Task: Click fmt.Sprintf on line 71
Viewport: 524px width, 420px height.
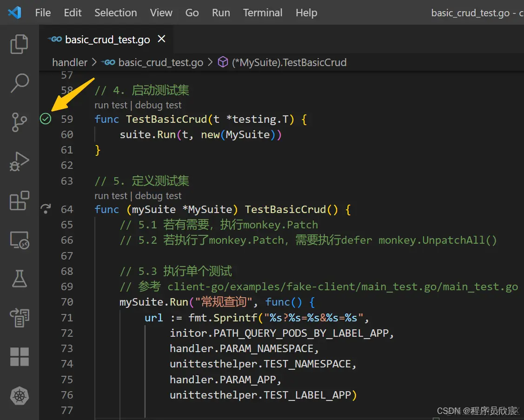Action: pyautogui.click(x=223, y=318)
